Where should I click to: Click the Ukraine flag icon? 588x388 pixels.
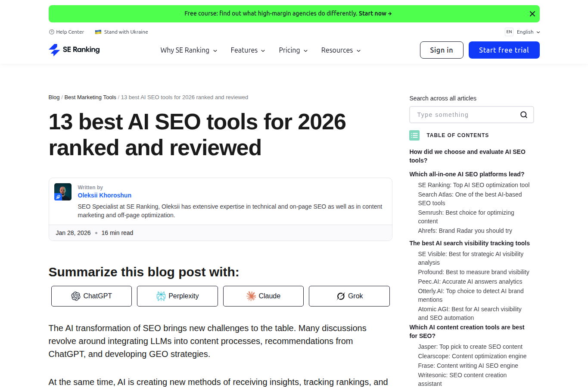click(98, 32)
